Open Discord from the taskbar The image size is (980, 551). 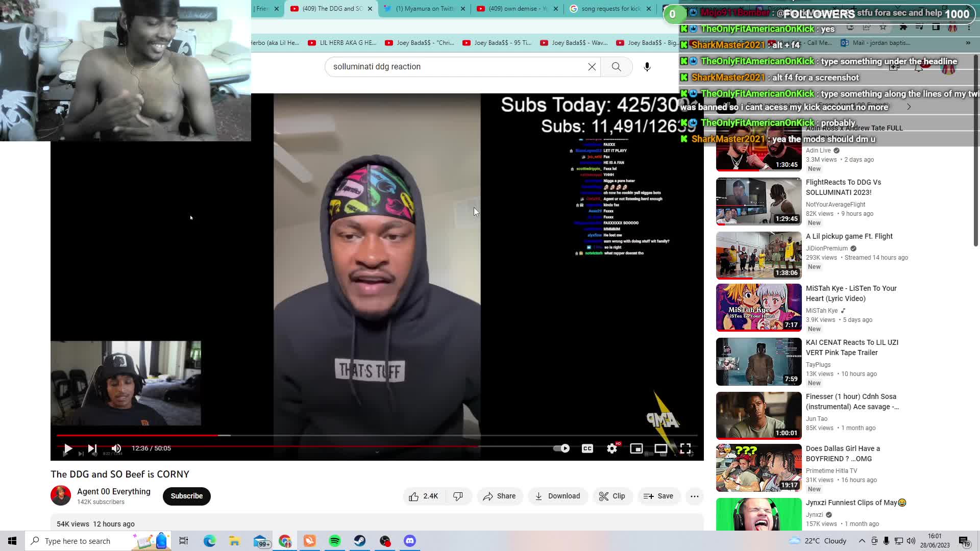[x=410, y=541]
